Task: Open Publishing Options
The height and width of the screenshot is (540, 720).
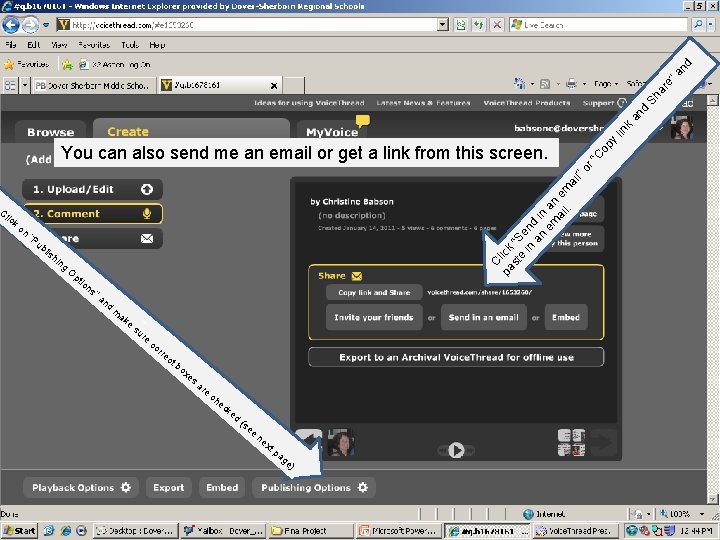Action: [314, 487]
